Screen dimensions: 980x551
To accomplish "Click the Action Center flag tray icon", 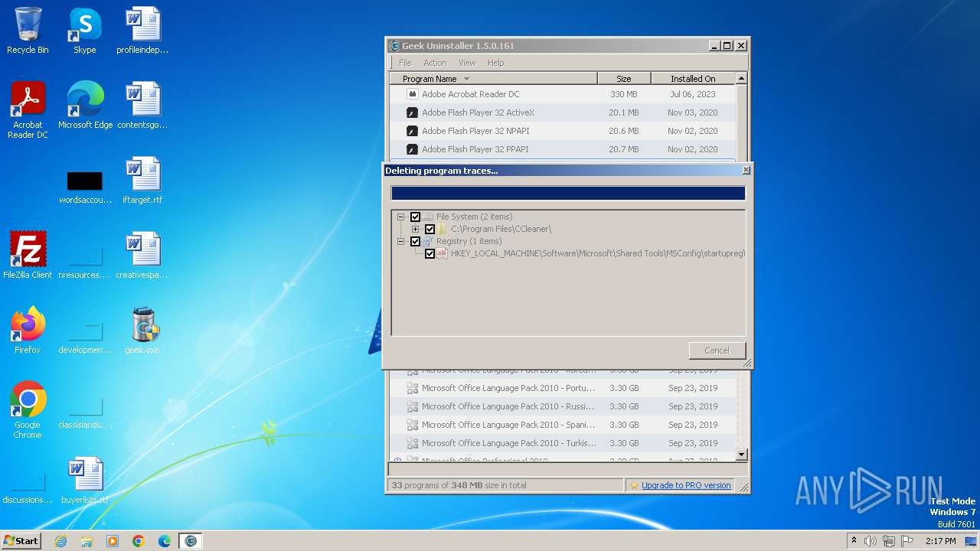I will 907,541.
